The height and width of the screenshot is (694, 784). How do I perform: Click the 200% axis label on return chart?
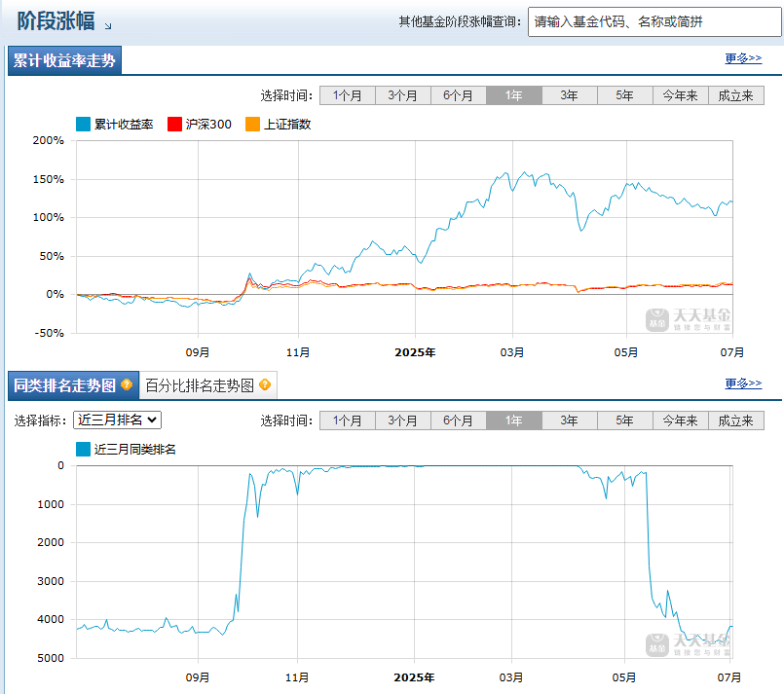click(49, 140)
